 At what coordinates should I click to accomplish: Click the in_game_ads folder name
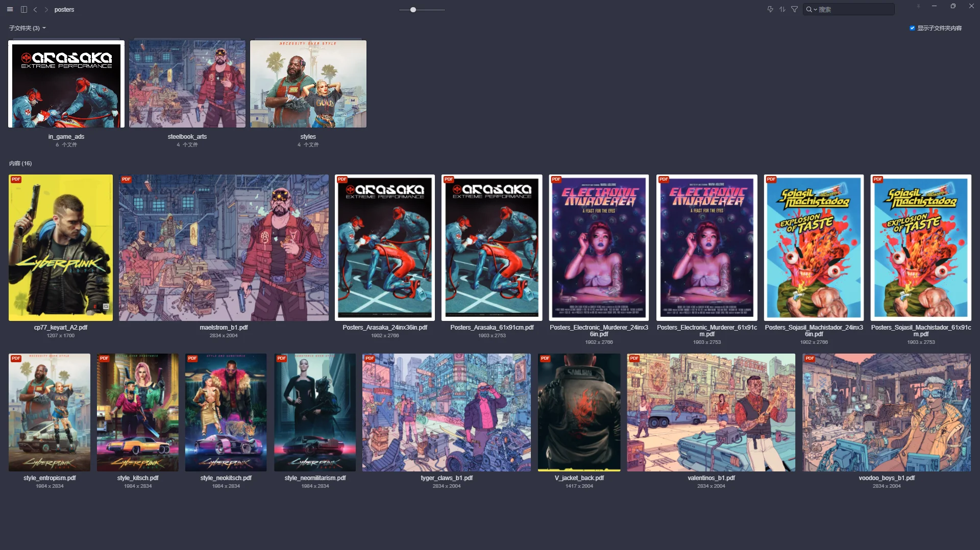(66, 137)
